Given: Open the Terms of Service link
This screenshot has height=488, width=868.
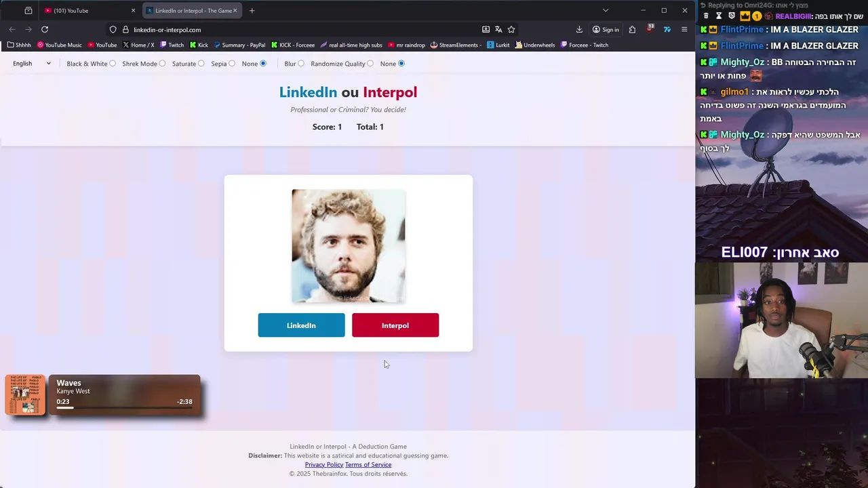Looking at the screenshot, I should 368,464.
